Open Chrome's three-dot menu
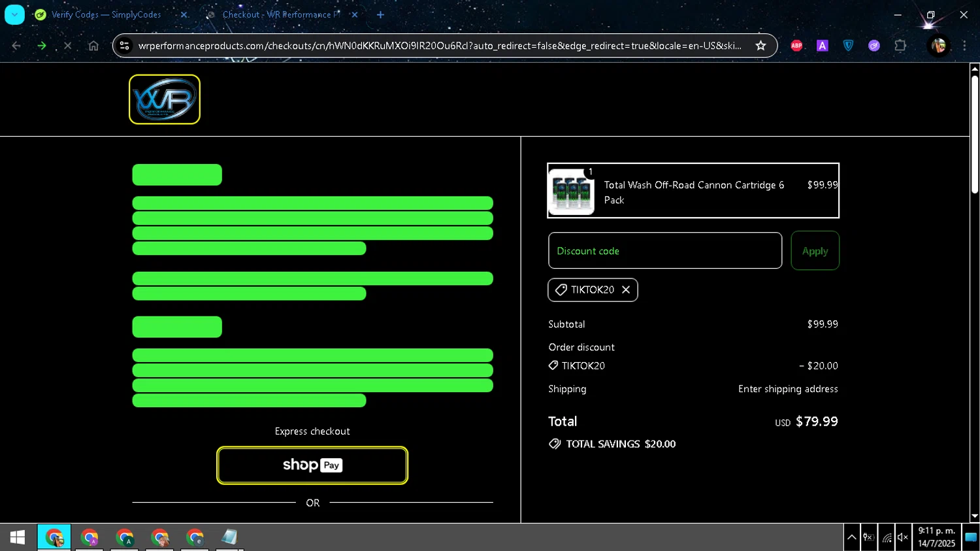Viewport: 980px width, 551px height. tap(964, 46)
